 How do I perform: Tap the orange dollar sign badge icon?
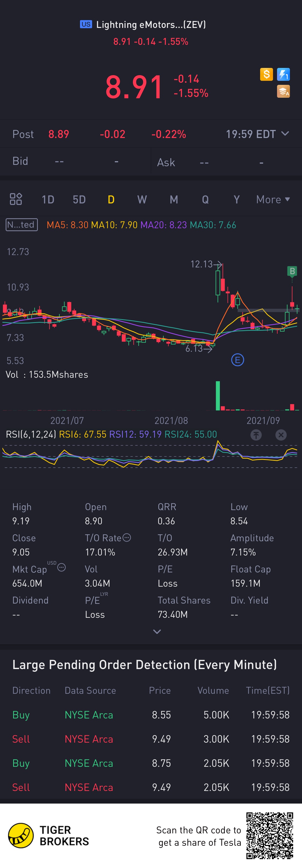(266, 74)
